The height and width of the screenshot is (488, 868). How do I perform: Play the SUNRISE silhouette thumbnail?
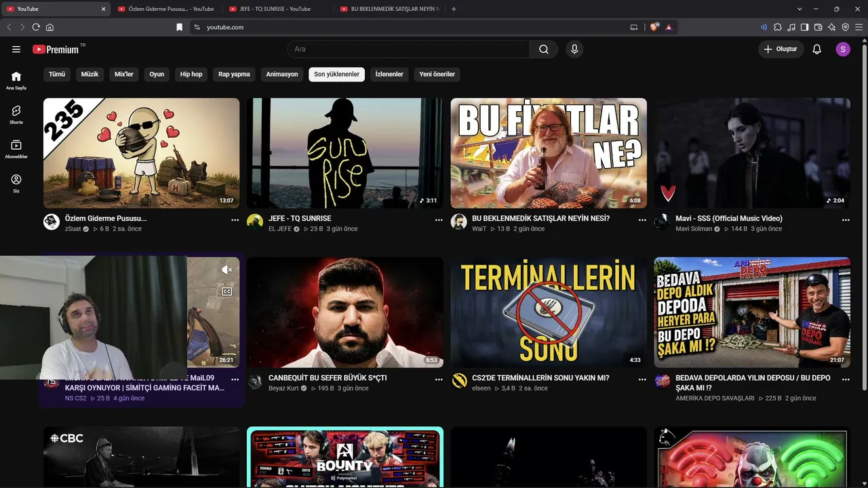point(345,153)
